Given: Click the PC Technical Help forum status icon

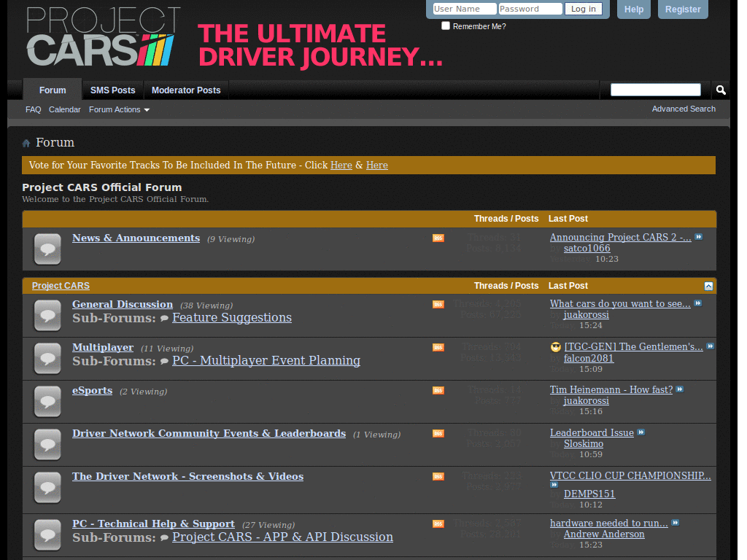Looking at the screenshot, I should click(x=47, y=534).
